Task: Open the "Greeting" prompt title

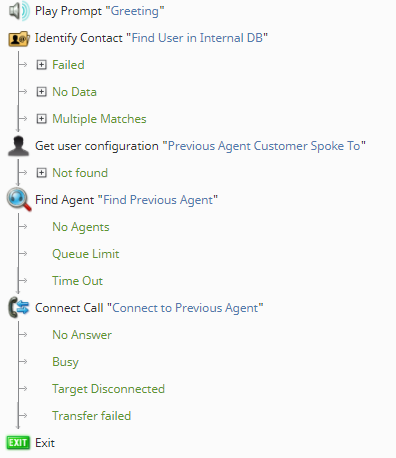Action: pyautogui.click(x=135, y=11)
